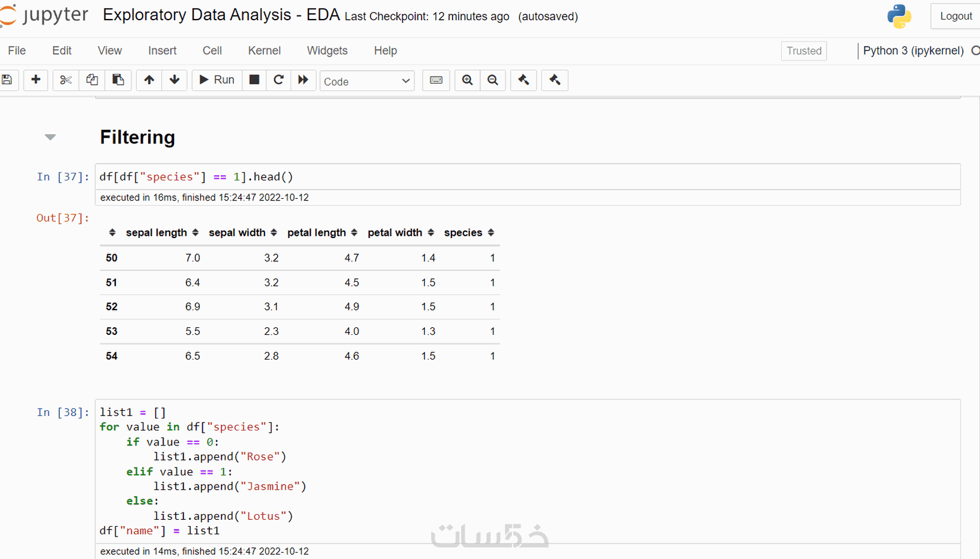Cut the selected cell with the scissors icon
The image size is (980, 559).
coord(66,80)
